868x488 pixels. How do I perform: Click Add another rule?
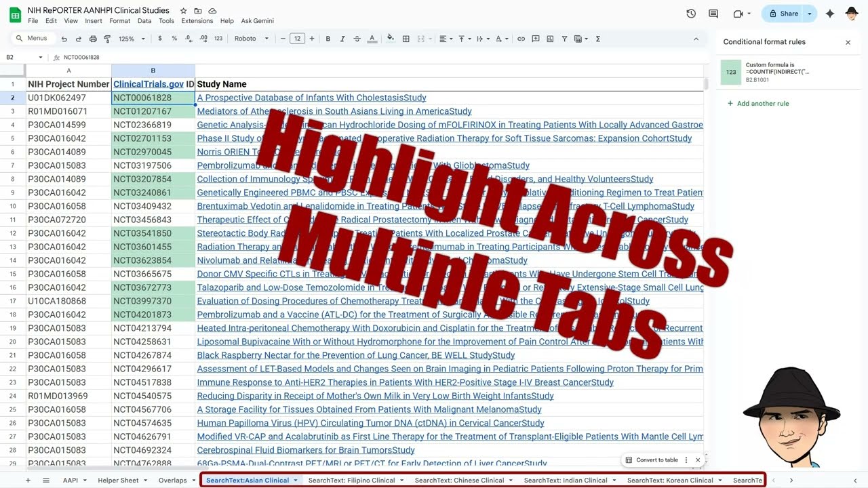click(x=758, y=104)
